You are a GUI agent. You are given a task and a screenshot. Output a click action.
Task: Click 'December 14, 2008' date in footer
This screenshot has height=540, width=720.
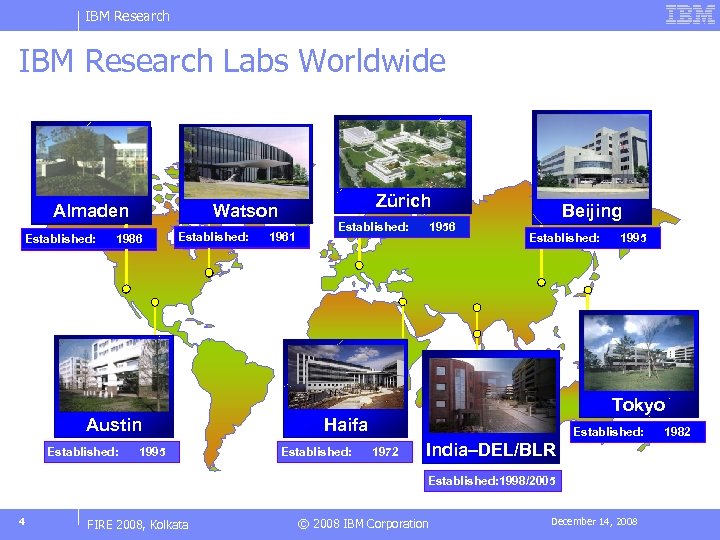(x=594, y=522)
